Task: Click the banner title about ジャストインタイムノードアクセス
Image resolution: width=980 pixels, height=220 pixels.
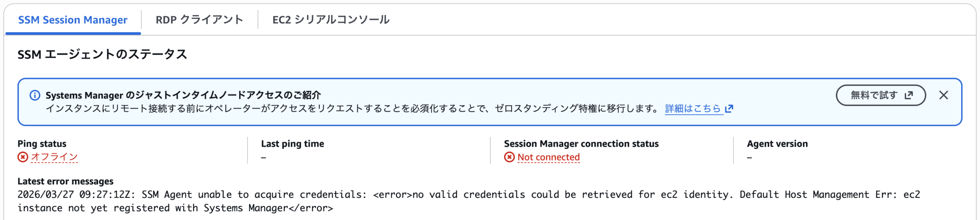Action: 183,95
